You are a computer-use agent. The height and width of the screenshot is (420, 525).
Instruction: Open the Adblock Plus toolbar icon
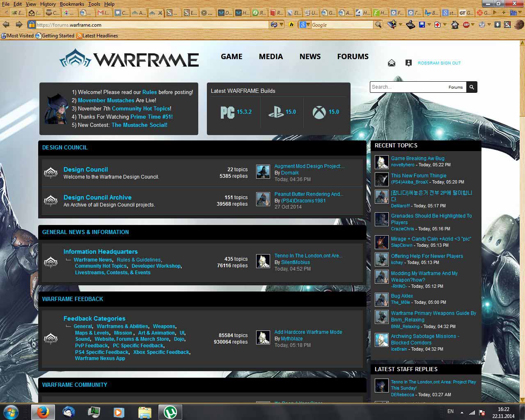(x=466, y=24)
